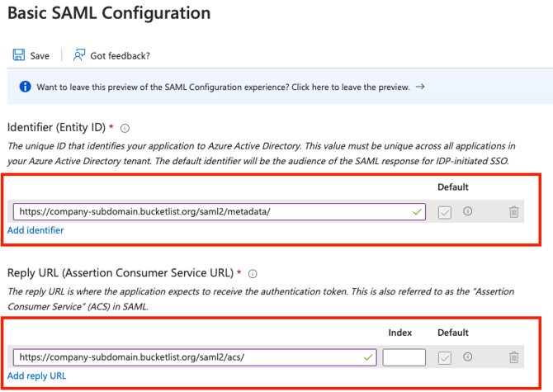Click the empty Index input box
Image resolution: width=553 pixels, height=392 pixels.
pyautogui.click(x=404, y=357)
